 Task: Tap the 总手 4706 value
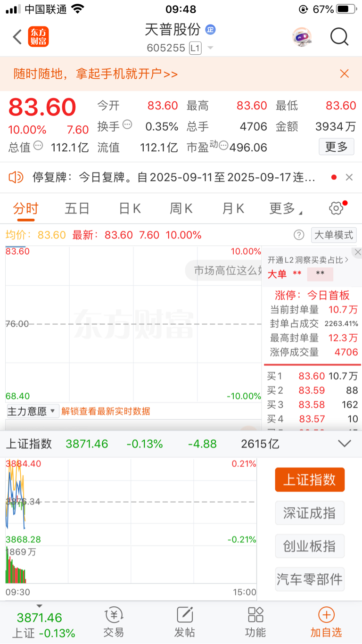pos(254,127)
